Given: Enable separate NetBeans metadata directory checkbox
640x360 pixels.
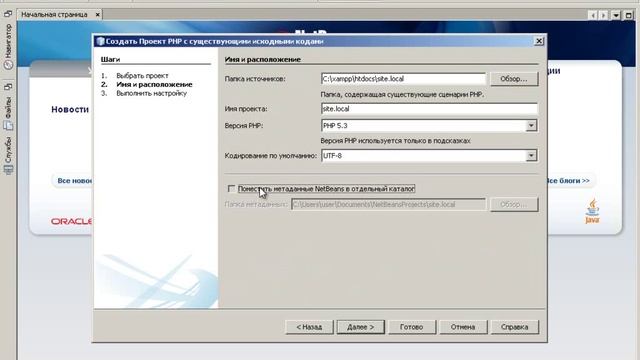Looking at the screenshot, I should click(x=231, y=189).
